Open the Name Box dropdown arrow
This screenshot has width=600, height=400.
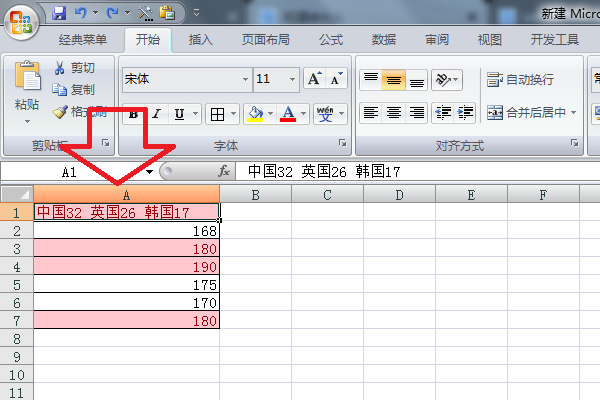pos(150,172)
